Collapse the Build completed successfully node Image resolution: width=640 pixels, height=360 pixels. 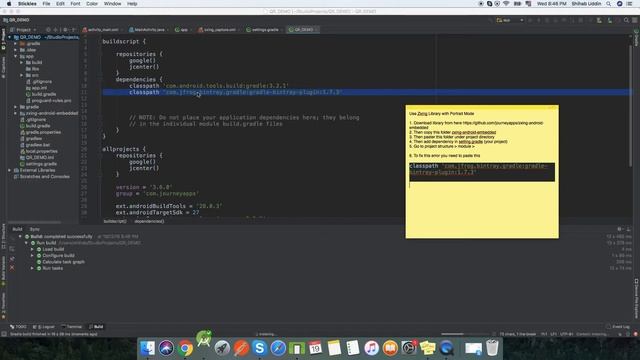tap(20, 236)
